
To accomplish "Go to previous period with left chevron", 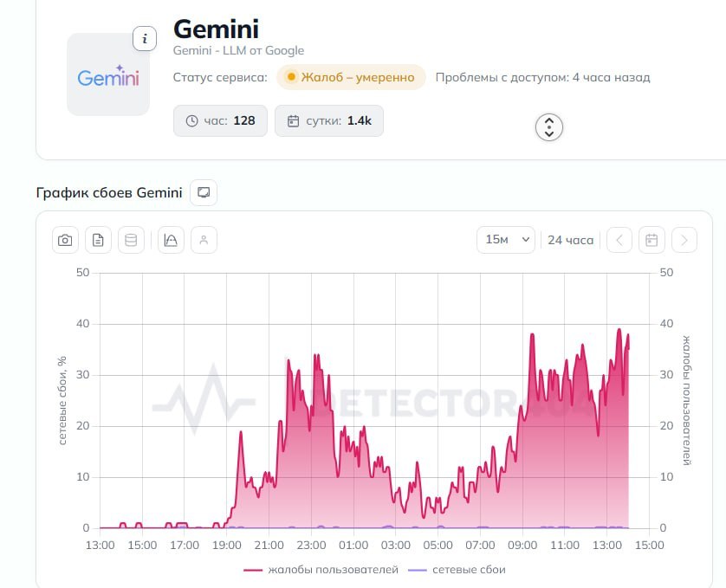I will (x=619, y=240).
